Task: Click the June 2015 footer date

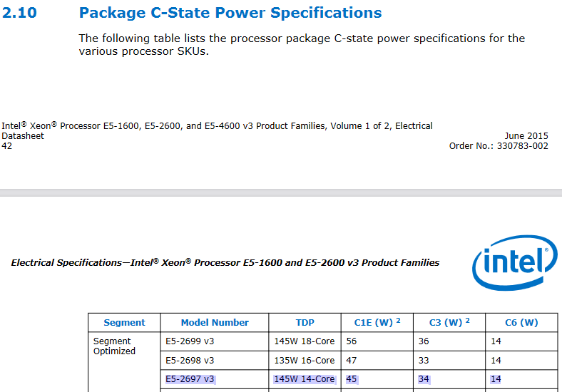Action: [526, 136]
